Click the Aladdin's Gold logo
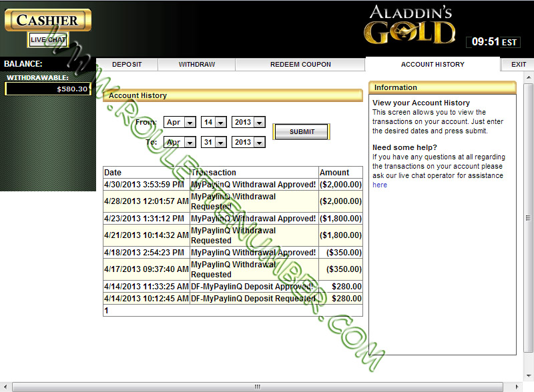Image resolution: width=534 pixels, height=392 pixels. click(x=410, y=25)
